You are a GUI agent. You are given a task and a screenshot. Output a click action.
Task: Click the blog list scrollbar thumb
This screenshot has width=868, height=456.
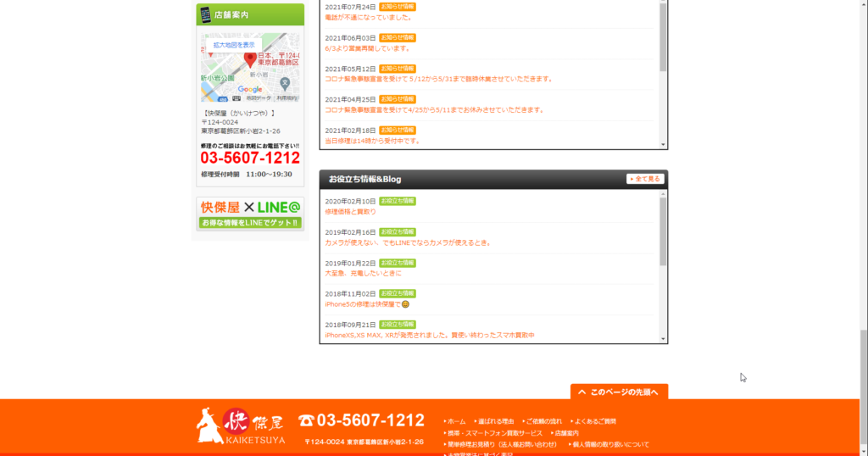[663, 229]
